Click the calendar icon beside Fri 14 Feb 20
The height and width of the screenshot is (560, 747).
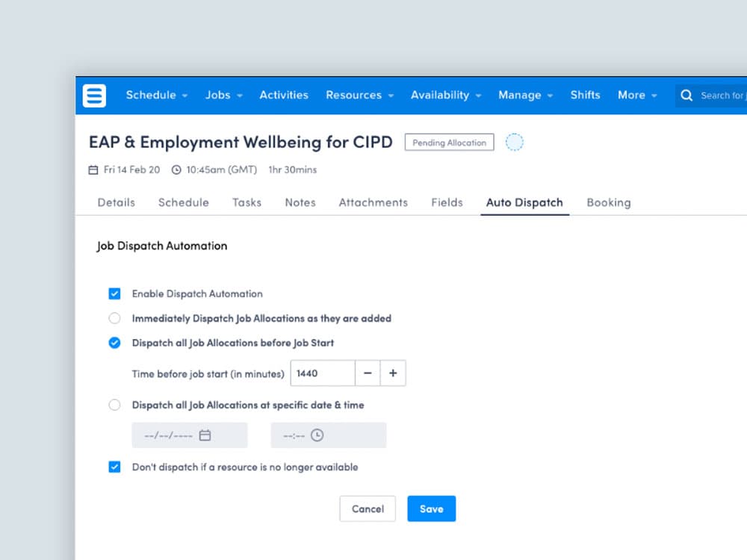pos(93,170)
